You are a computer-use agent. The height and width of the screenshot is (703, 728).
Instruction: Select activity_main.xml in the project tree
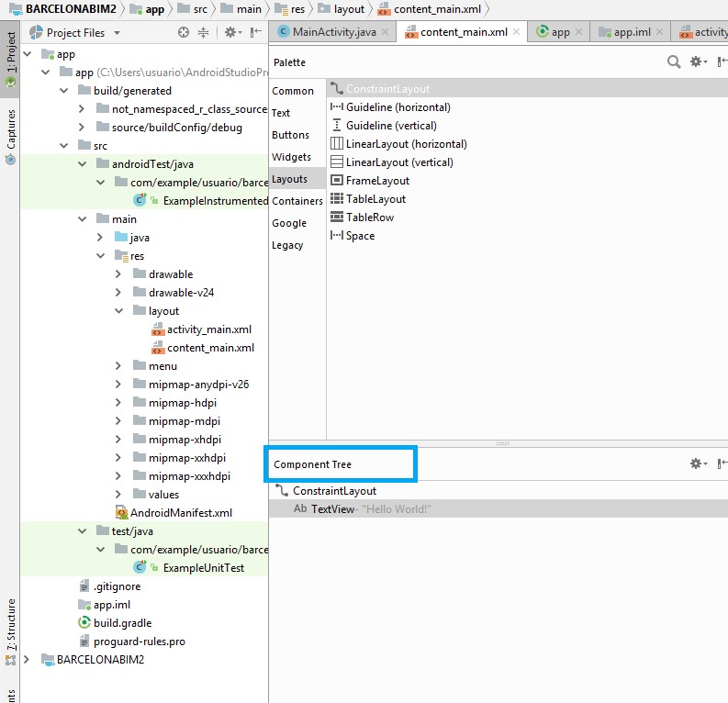pos(208,329)
